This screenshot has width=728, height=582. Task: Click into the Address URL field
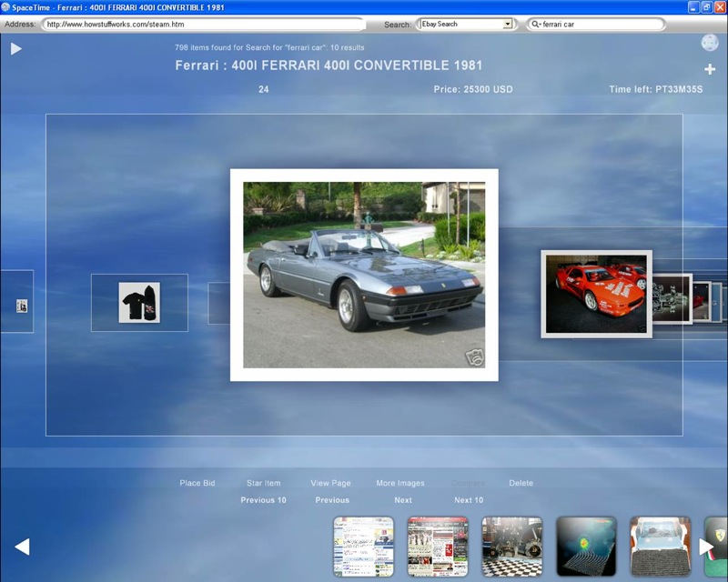coord(203,25)
